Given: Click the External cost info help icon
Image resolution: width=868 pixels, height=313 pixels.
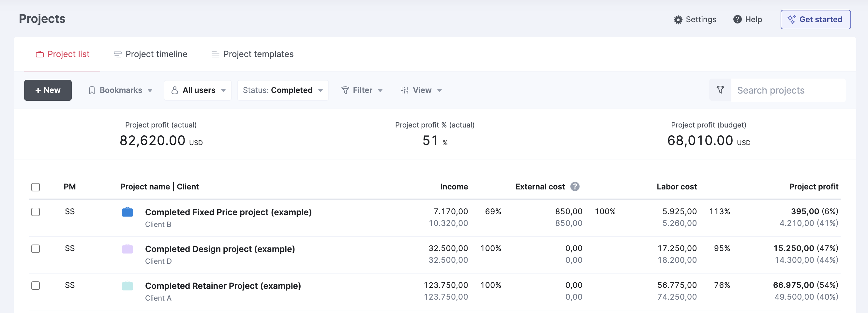Looking at the screenshot, I should 575,186.
